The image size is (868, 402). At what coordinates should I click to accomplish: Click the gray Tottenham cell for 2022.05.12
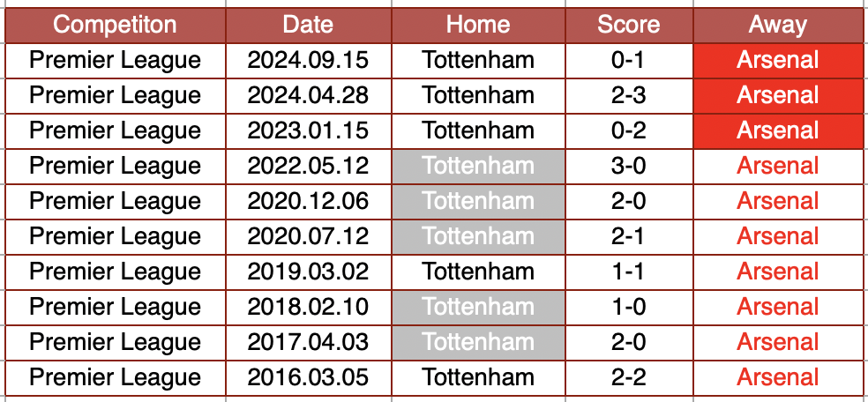click(x=478, y=166)
